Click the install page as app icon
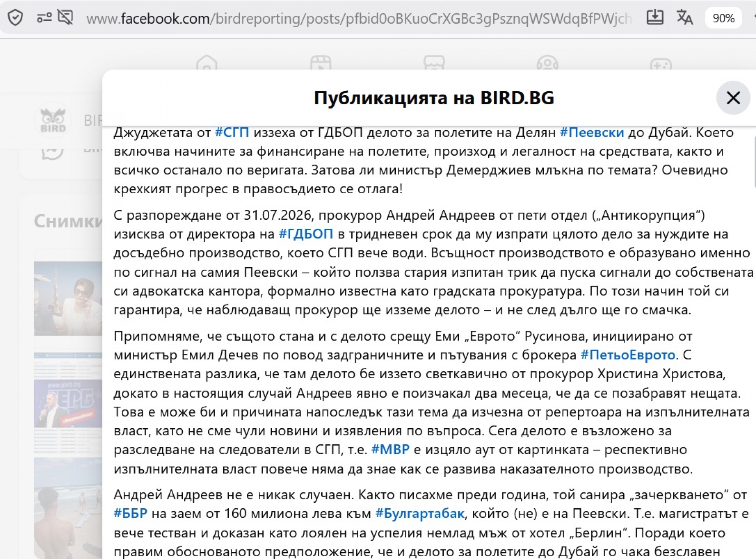The height and width of the screenshot is (559, 756). point(655,18)
